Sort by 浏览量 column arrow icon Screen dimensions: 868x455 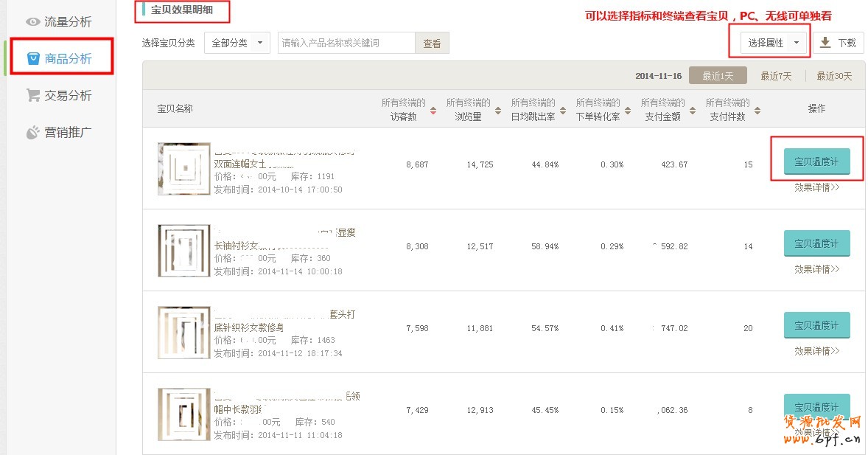point(497,111)
